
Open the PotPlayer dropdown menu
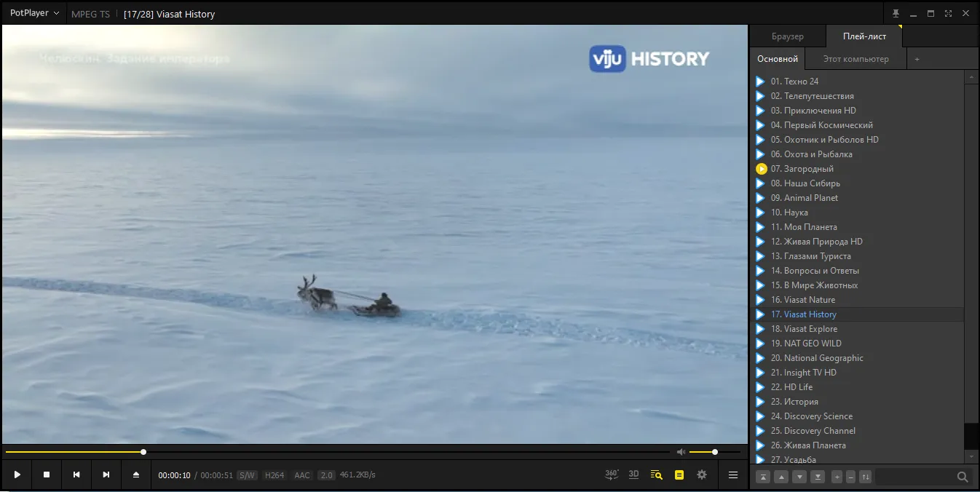34,13
